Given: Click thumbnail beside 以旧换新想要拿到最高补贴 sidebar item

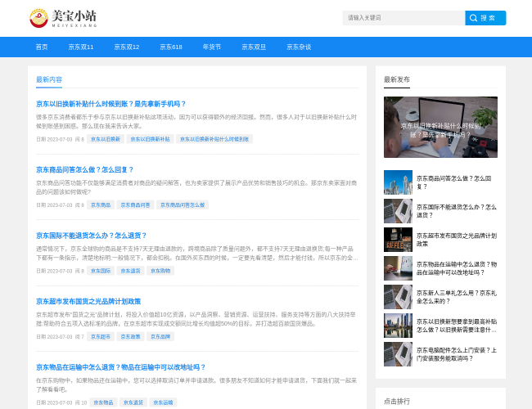Looking at the screenshot, I should click(x=398, y=326).
